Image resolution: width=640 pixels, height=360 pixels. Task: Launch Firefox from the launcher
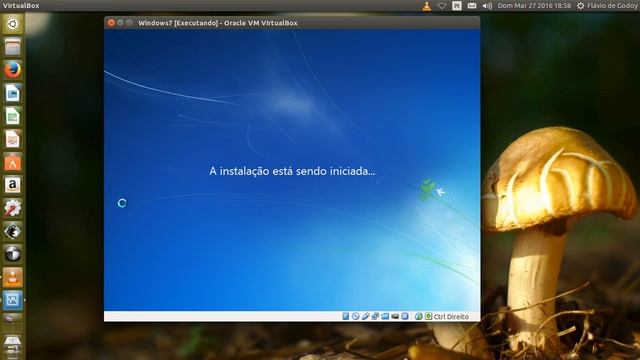(x=13, y=70)
